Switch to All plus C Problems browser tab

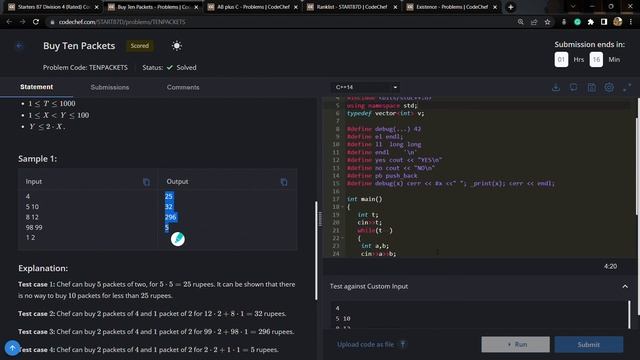click(x=253, y=7)
